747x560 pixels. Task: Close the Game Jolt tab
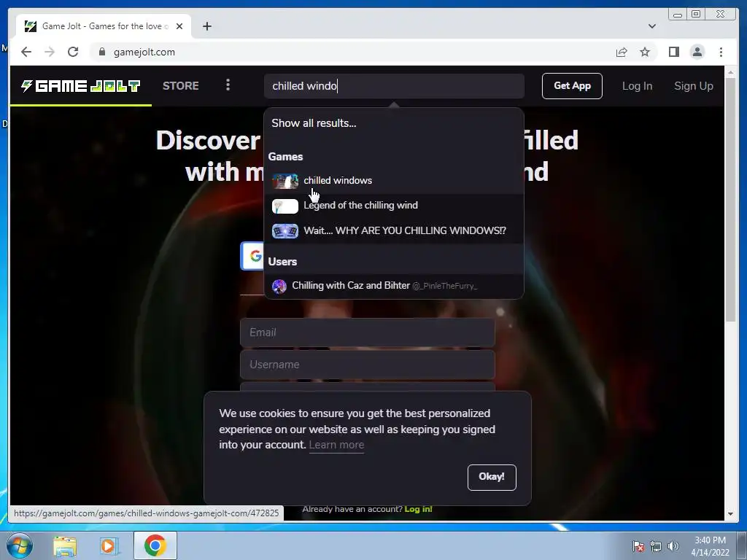coord(179,26)
